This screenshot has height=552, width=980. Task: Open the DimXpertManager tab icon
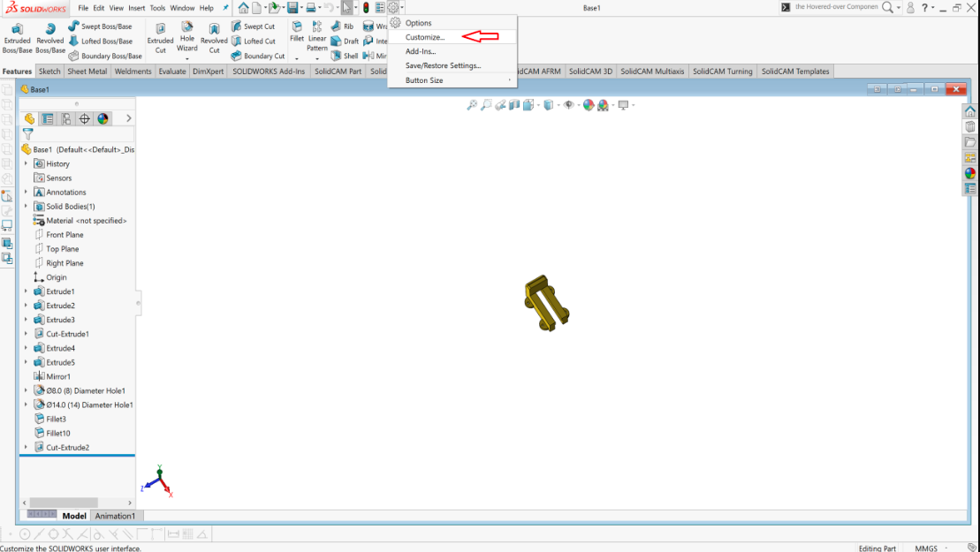pyautogui.click(x=84, y=118)
